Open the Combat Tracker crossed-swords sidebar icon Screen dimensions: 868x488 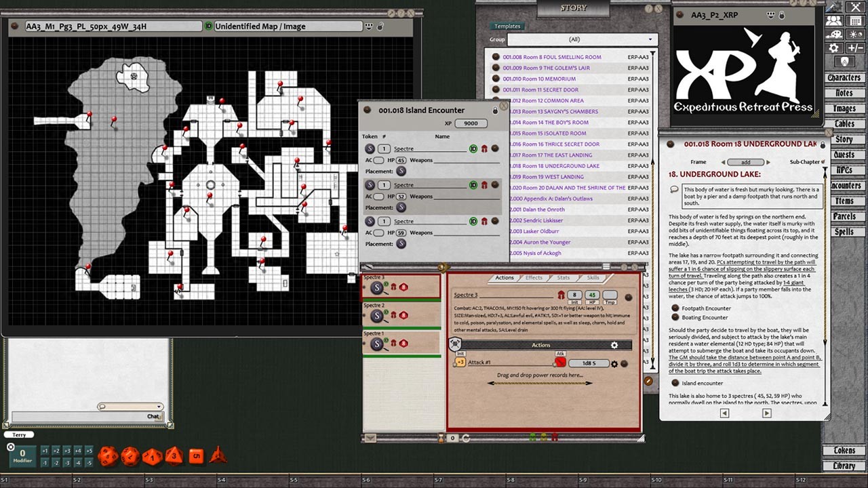click(x=855, y=7)
